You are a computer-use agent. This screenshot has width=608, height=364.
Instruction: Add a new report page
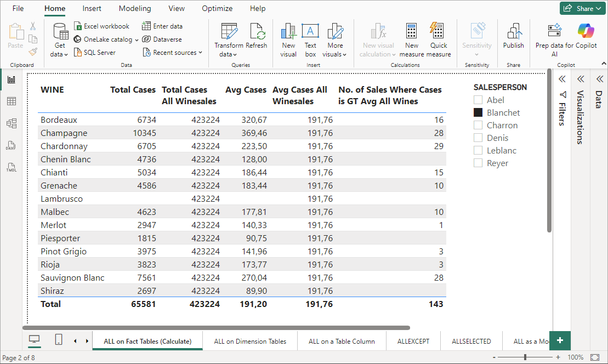click(x=560, y=341)
